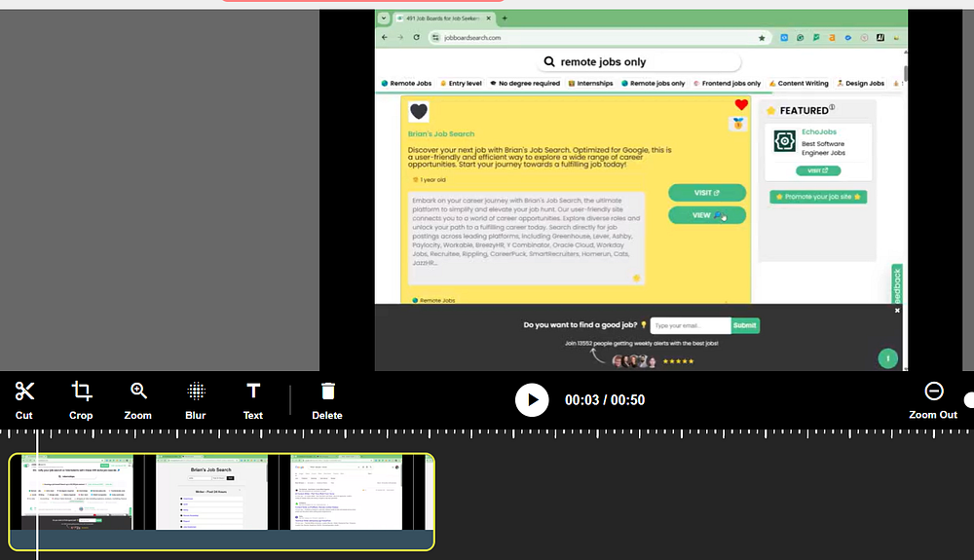Click the clip's audio waveform strip
This screenshot has height=560, width=974.
pos(221,540)
